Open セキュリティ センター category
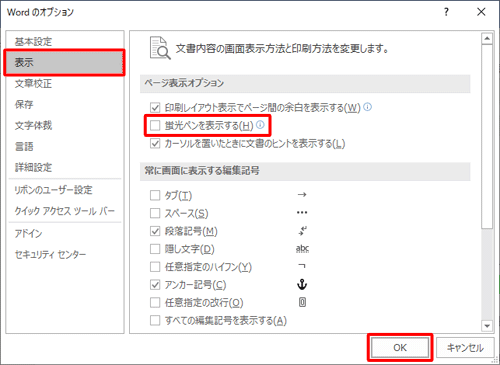 tap(50, 255)
